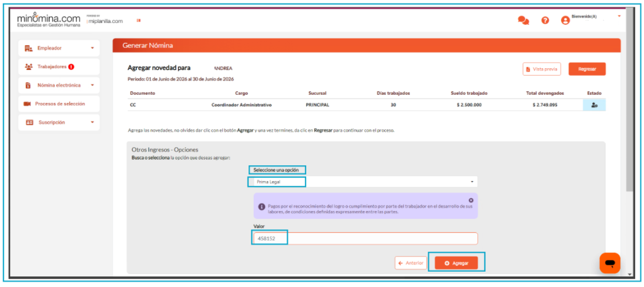Expand the Suscripción menu arrow
Image resolution: width=644 pixels, height=287 pixels.
tap(92, 122)
